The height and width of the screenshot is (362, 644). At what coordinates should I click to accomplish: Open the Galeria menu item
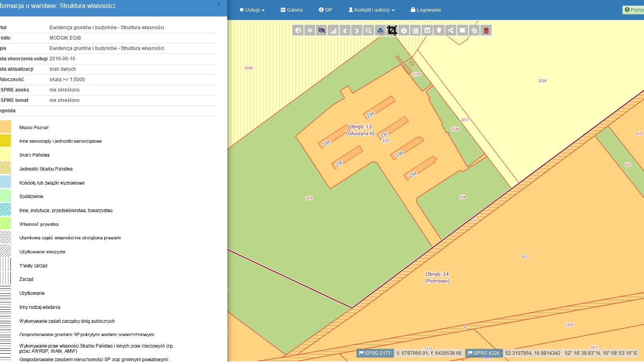tap(292, 10)
